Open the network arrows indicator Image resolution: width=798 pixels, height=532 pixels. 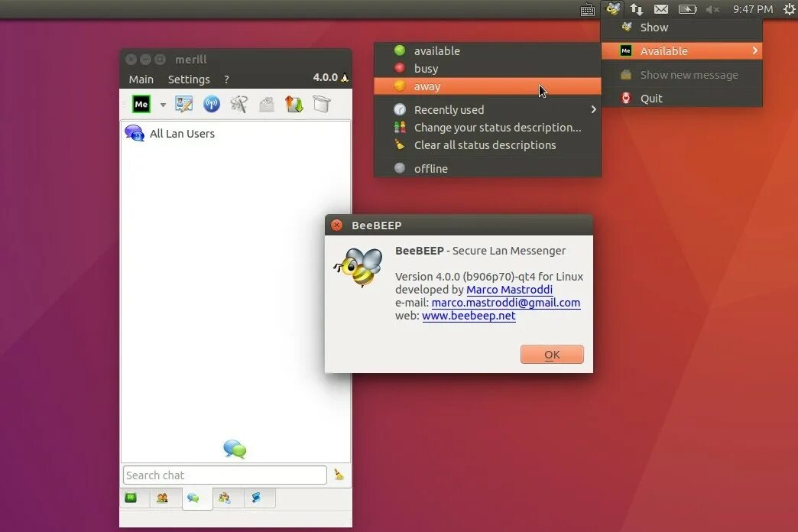click(x=637, y=9)
